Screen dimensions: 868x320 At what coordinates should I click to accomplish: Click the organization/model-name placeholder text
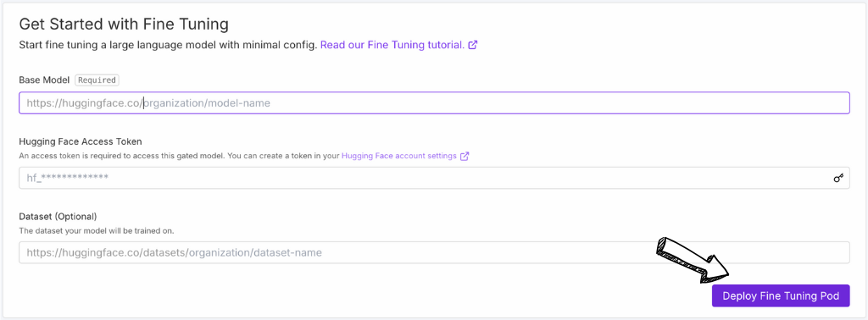(207, 102)
